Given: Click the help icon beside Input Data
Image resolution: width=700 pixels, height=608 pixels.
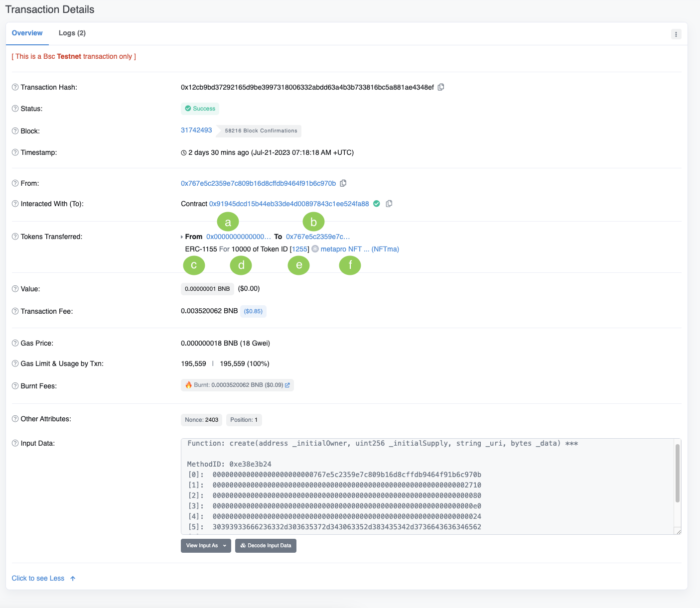Looking at the screenshot, I should tap(15, 443).
